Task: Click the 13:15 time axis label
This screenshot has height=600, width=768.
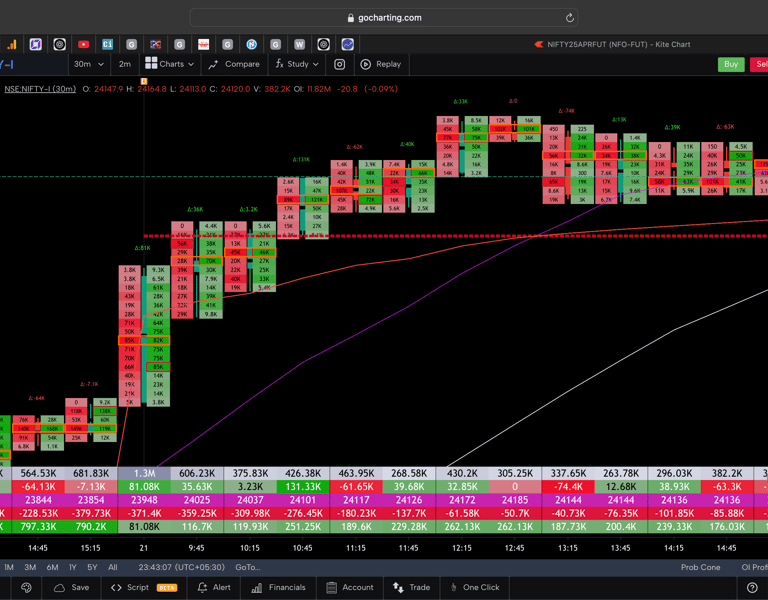Action: tap(568, 548)
